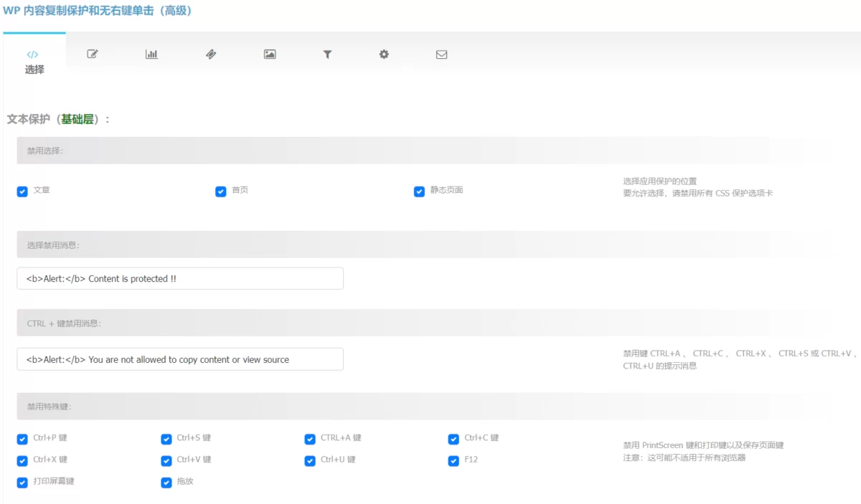Uncheck the 文章 checkbox
Image resolution: width=861 pixels, height=504 pixels.
(x=22, y=191)
